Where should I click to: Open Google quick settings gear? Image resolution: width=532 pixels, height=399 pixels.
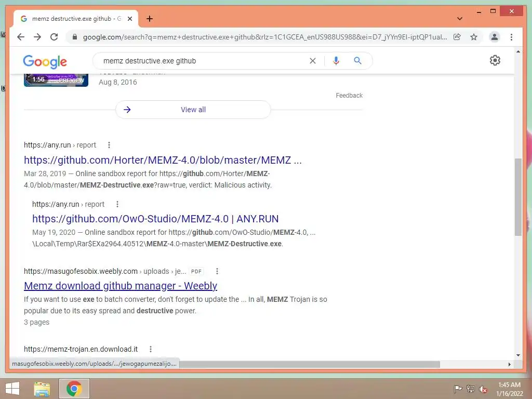495,60
